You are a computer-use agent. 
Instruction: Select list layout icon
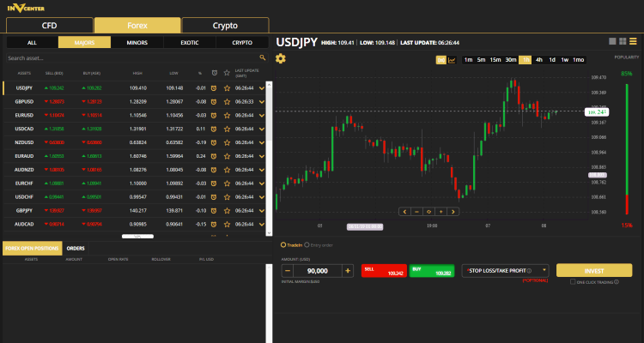click(x=633, y=41)
